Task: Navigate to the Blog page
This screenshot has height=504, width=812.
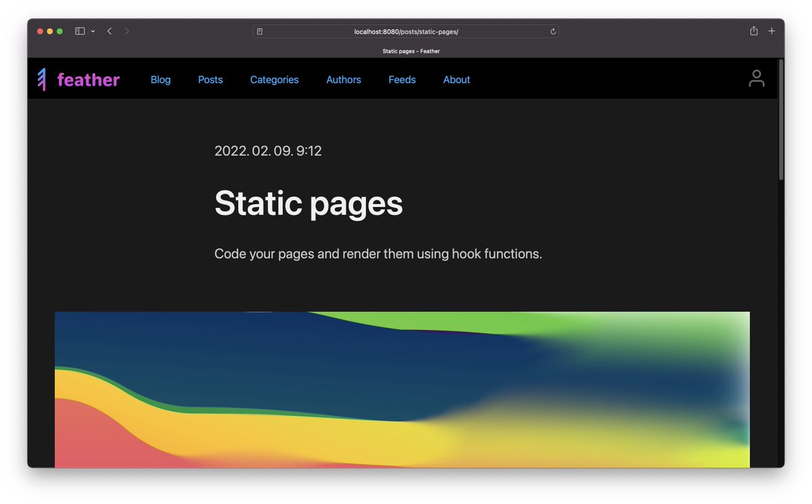Action: click(160, 79)
